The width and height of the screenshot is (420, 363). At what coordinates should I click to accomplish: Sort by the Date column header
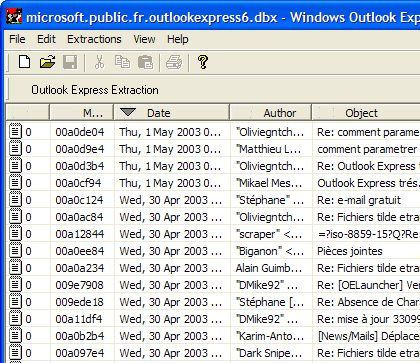tap(172, 113)
